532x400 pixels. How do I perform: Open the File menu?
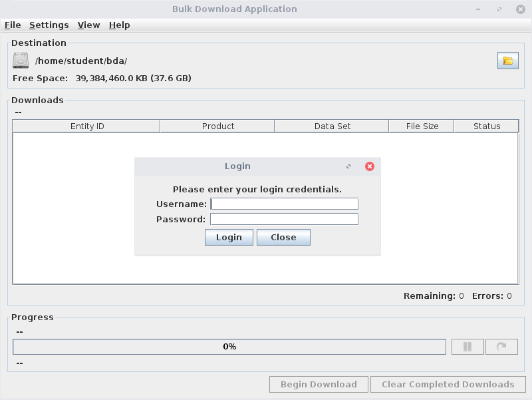(13, 25)
